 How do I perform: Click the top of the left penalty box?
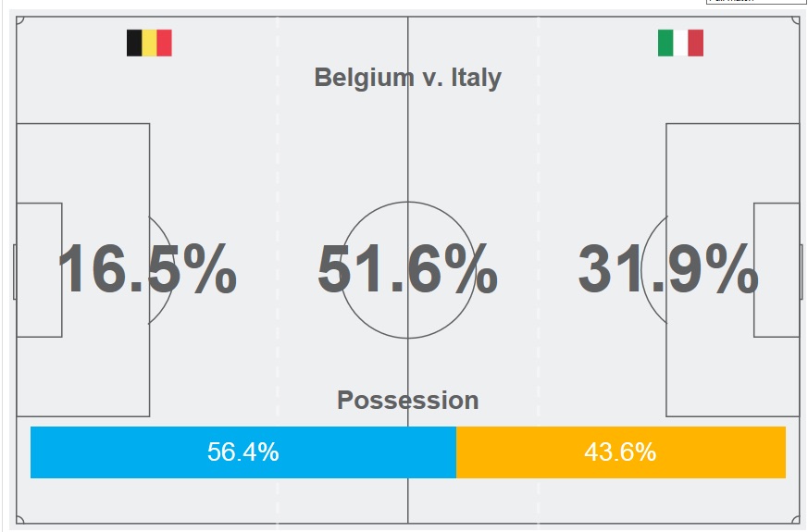pos(83,124)
